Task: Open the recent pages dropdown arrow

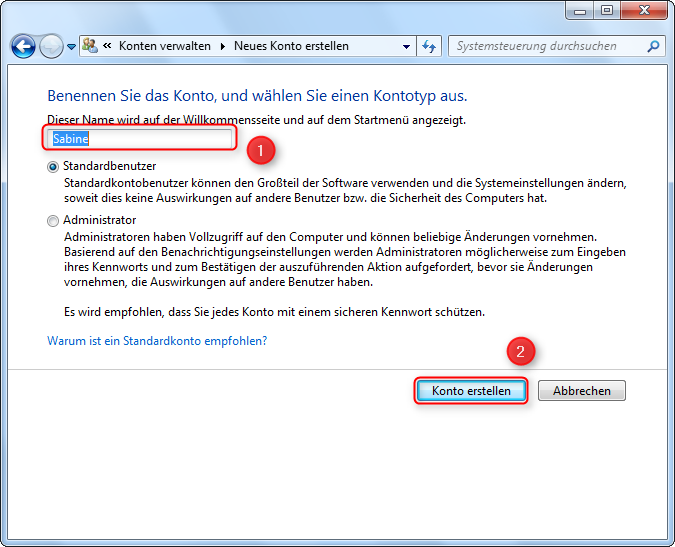Action: click(71, 46)
